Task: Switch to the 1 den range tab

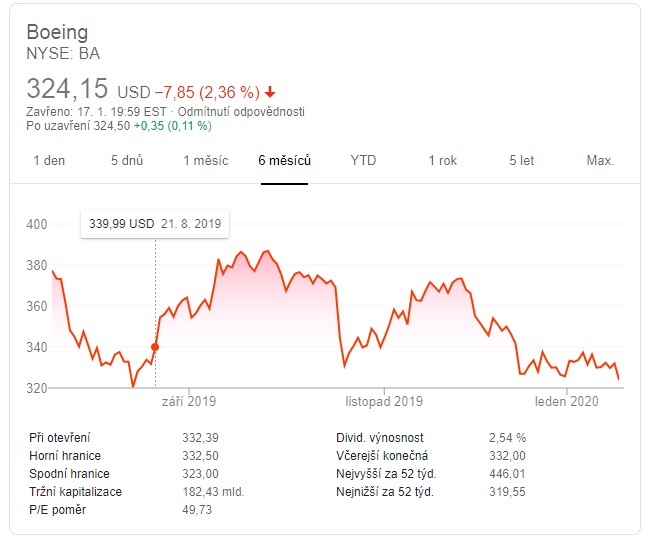Action: [x=49, y=160]
